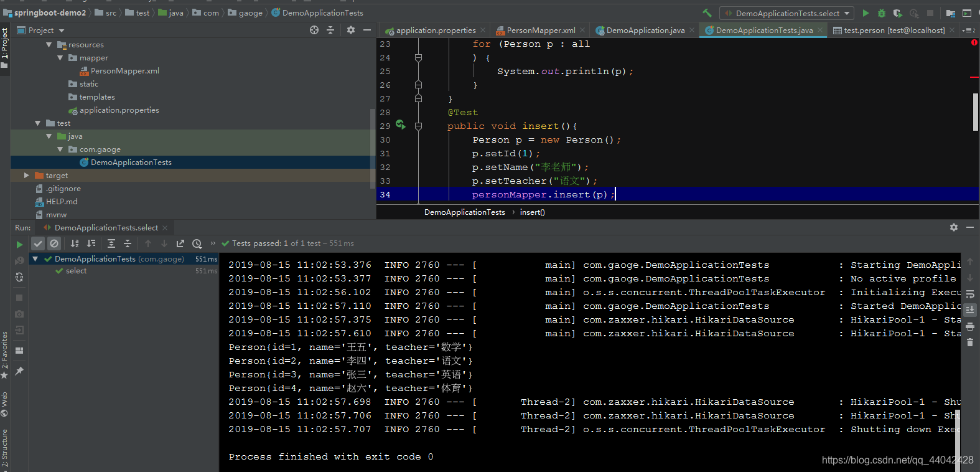980x472 pixels.
Task: Clear the console with the trash icon
Action: 970,342
